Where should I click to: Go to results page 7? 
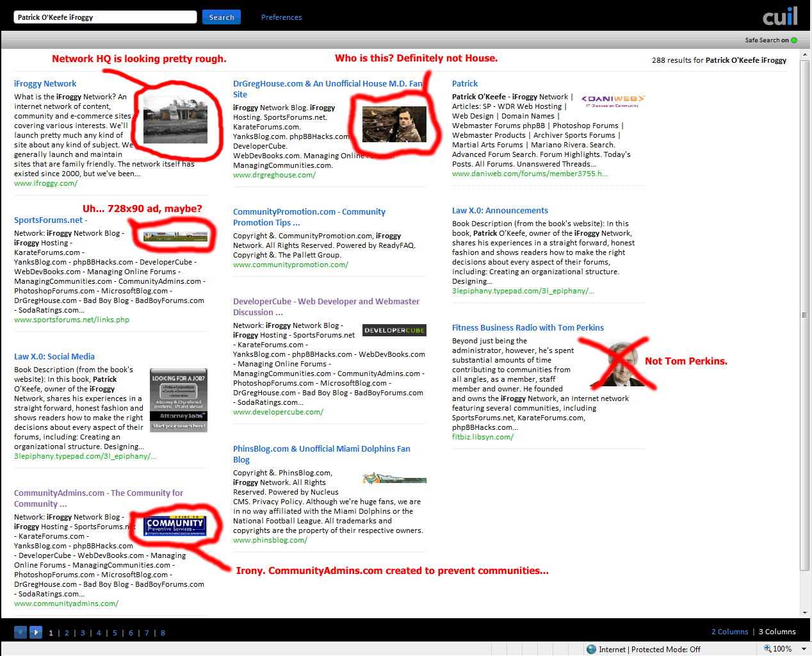click(x=147, y=633)
